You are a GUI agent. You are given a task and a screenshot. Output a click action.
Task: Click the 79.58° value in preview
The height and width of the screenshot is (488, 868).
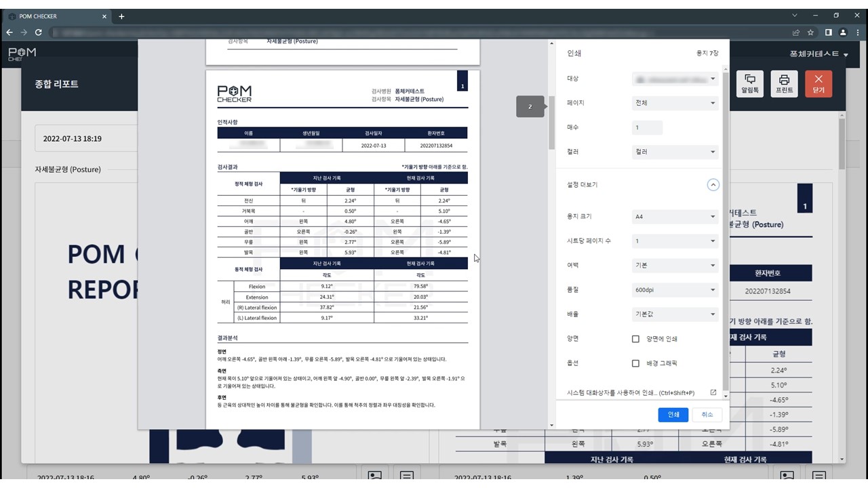[420, 287]
